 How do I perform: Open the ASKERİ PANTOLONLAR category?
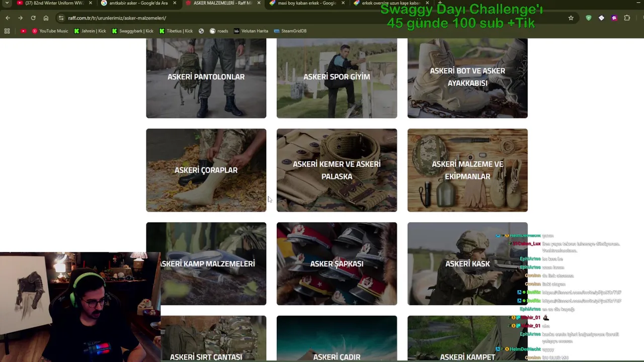(x=206, y=78)
